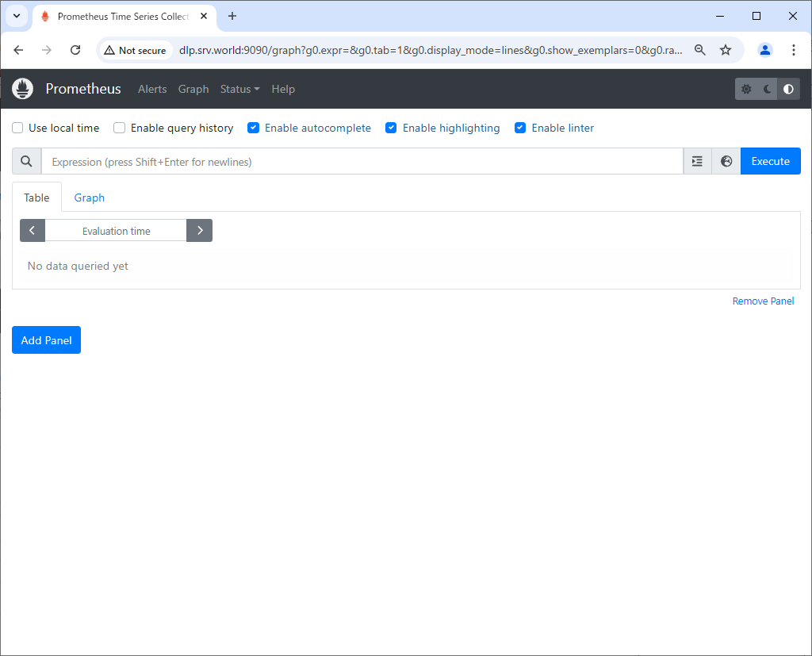Switch to light theme sun icon
This screenshot has width=812, height=656.
click(745, 89)
